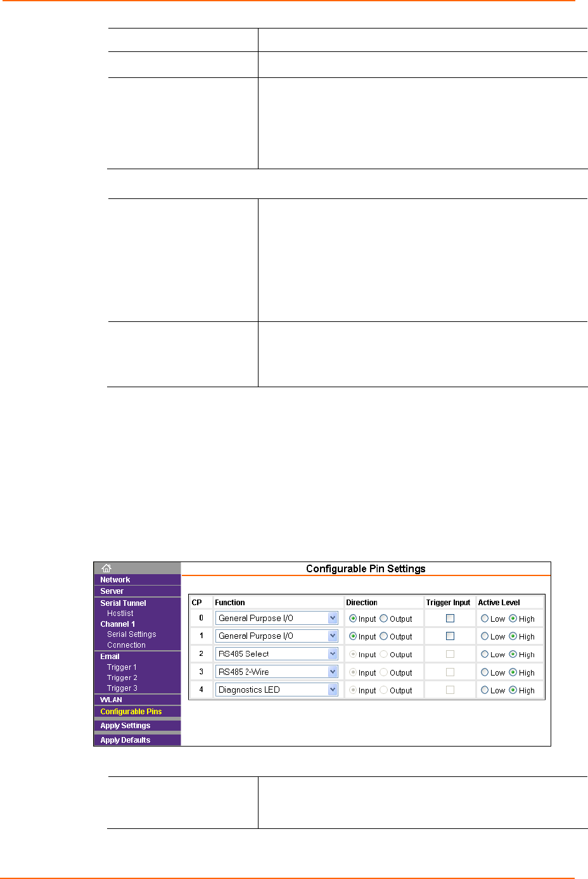Select Input direction for CP 0

coord(353,619)
